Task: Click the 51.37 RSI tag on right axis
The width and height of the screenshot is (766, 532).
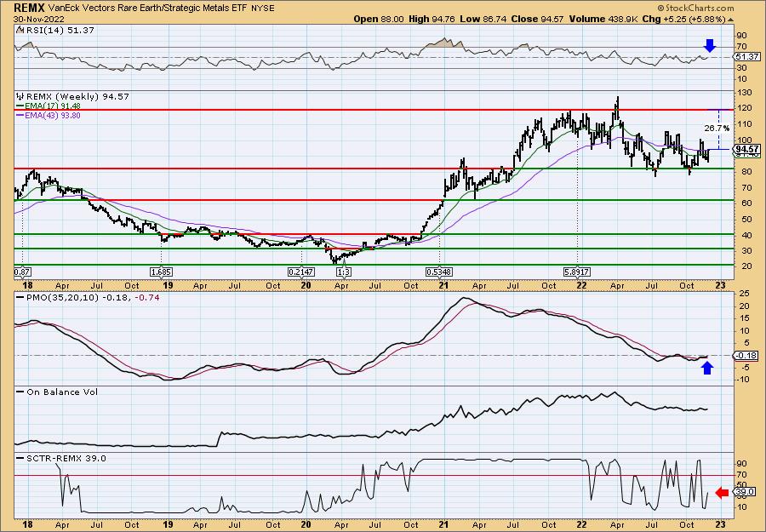Action: click(746, 57)
